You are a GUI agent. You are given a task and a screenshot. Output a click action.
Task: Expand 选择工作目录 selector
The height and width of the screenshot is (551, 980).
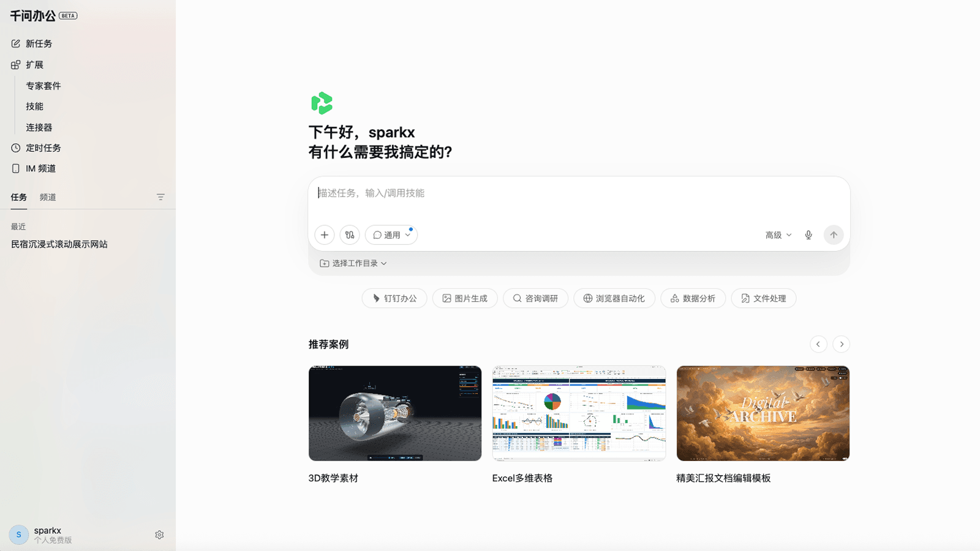(x=353, y=263)
